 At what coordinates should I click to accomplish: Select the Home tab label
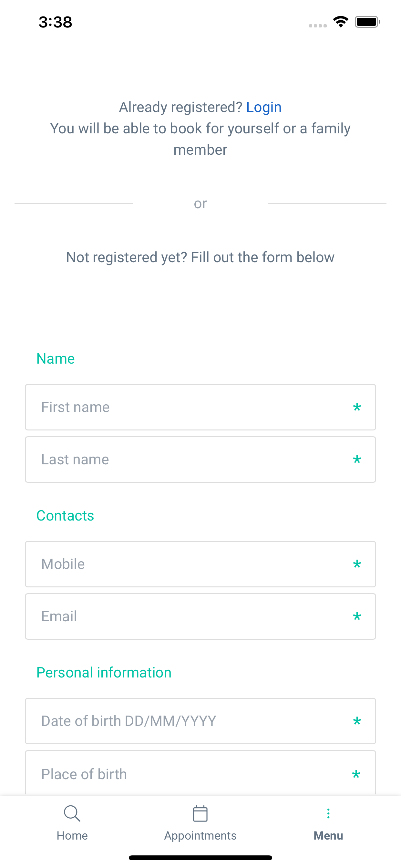(x=72, y=836)
